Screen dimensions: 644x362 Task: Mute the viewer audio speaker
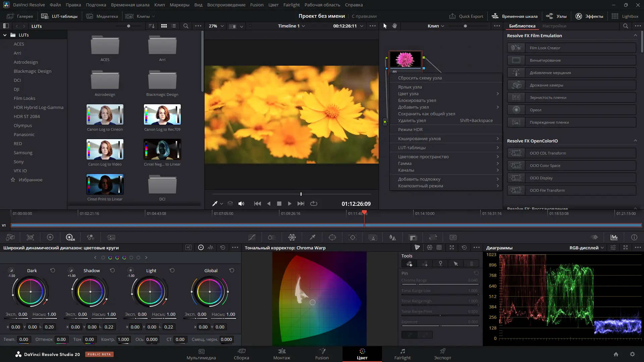241,203
